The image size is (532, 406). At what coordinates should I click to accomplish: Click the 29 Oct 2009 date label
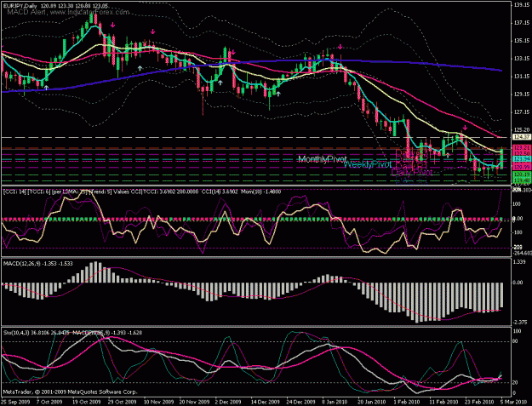pyautogui.click(x=123, y=402)
